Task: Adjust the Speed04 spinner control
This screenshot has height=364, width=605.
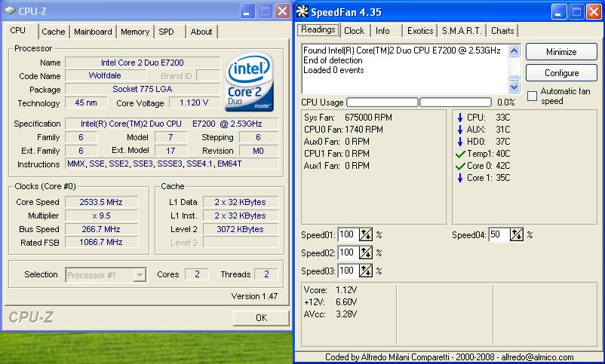Action: 517,234
